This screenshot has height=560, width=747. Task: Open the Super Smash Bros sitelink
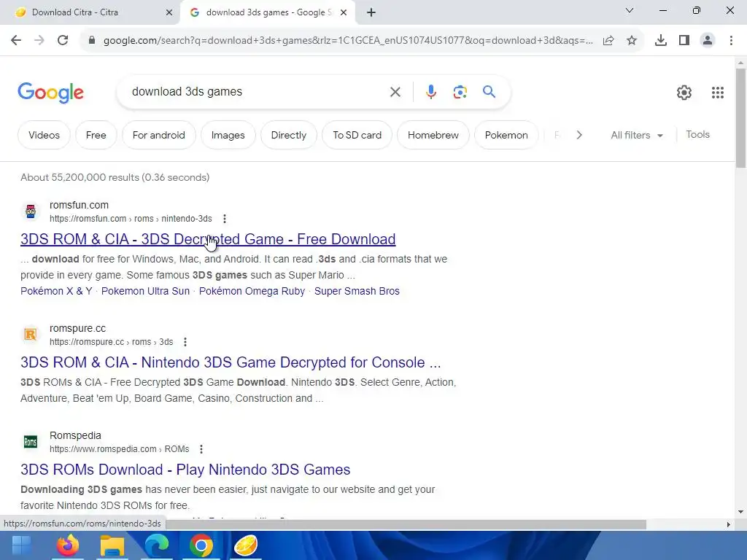click(357, 291)
